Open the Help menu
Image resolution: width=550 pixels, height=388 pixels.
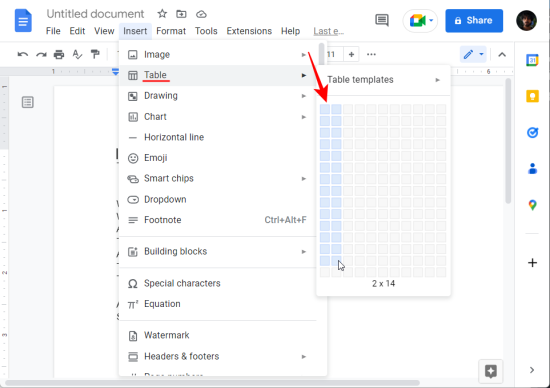pos(290,31)
